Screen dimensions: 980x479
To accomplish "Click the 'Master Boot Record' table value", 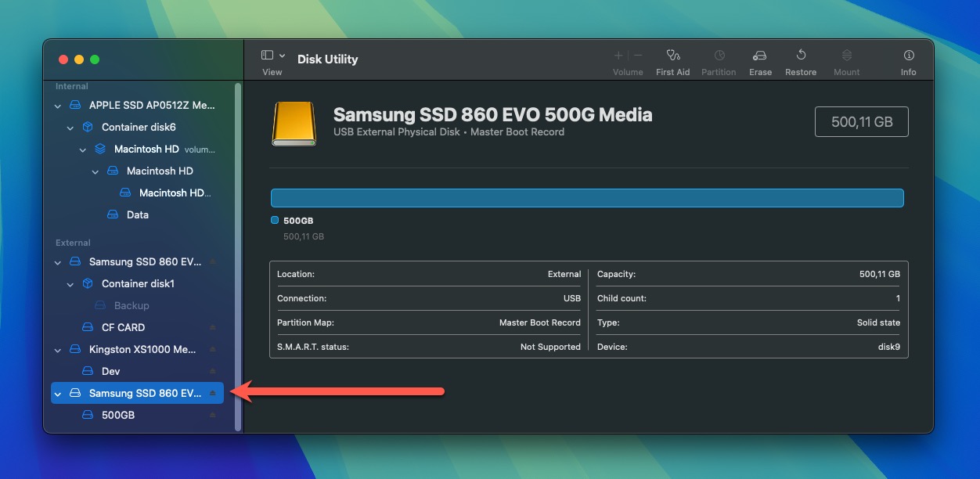I will click(540, 322).
